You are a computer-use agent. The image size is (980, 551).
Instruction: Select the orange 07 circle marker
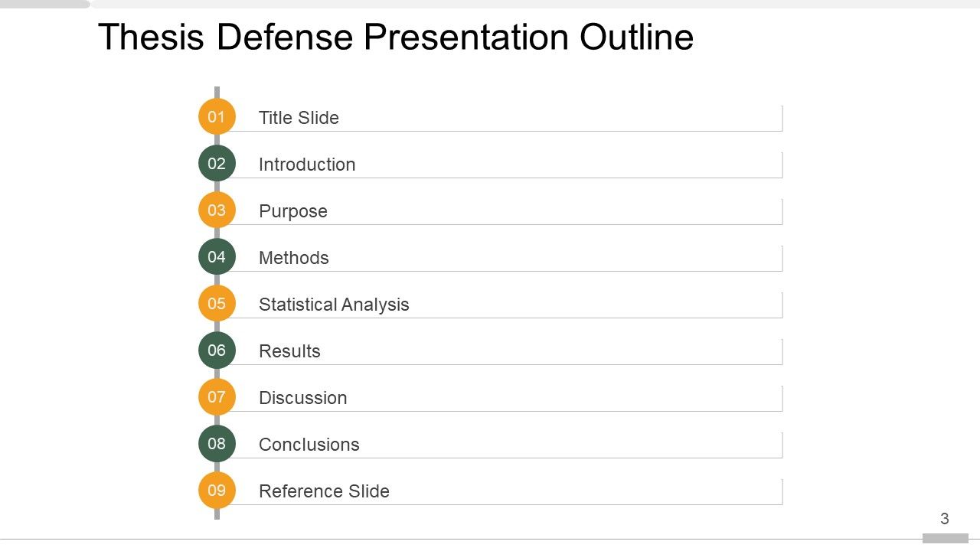coord(217,397)
